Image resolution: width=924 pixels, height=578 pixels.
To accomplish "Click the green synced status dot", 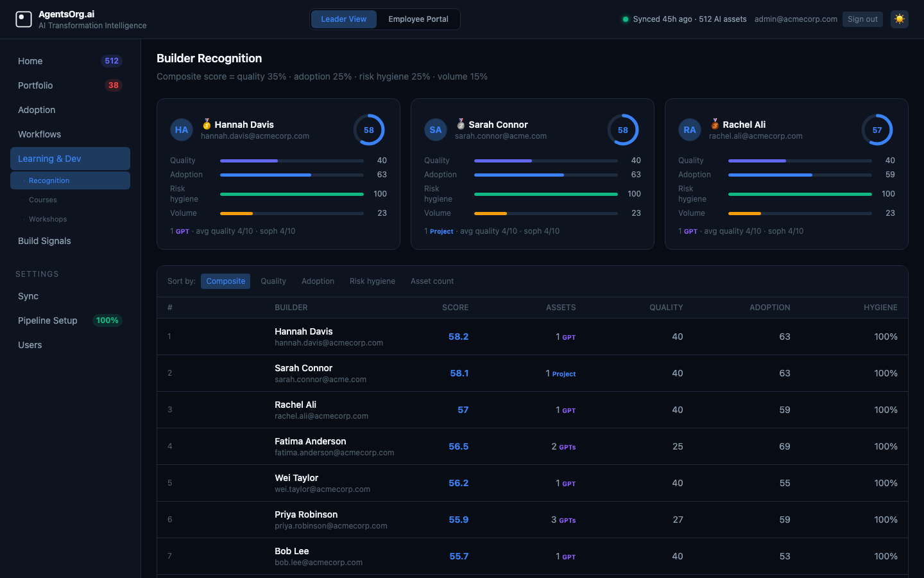I will 625,19.
